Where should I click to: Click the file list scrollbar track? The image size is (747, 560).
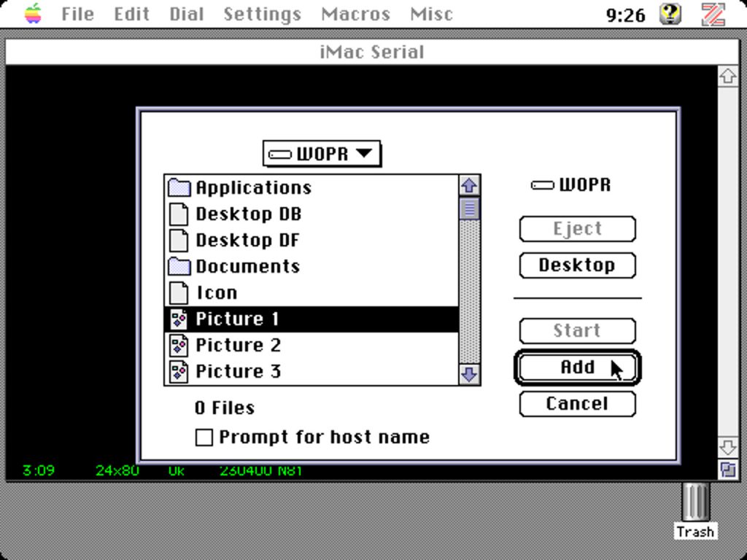[469, 292]
